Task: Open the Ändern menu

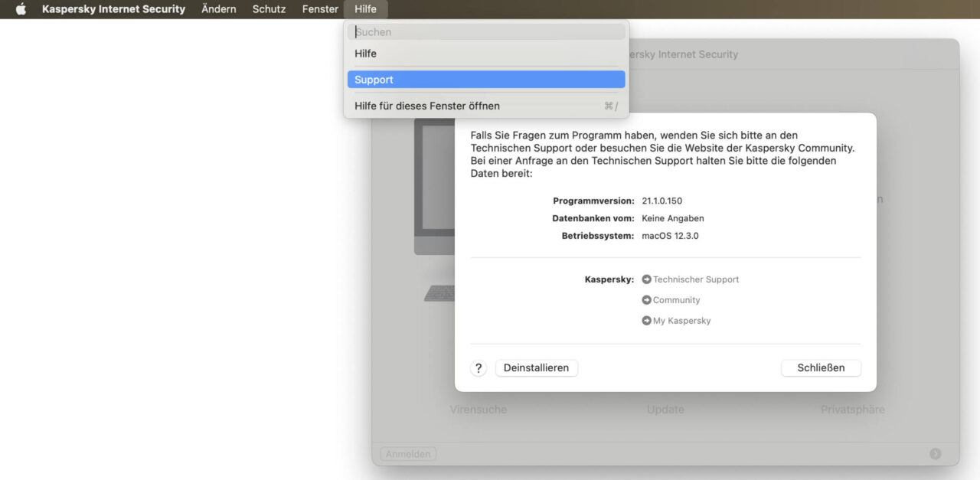Action: [x=219, y=8]
